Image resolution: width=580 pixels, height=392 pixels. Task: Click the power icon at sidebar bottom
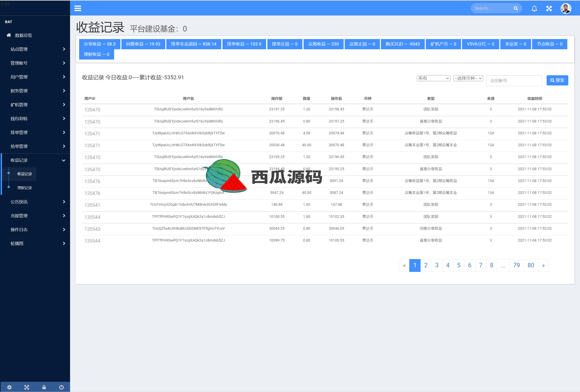(x=61, y=387)
